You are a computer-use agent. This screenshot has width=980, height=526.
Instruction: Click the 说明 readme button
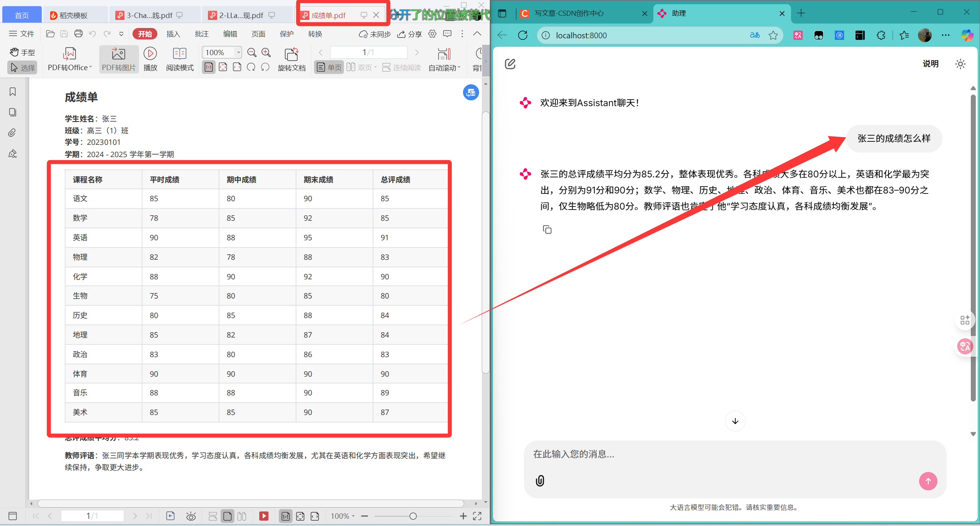coord(930,64)
